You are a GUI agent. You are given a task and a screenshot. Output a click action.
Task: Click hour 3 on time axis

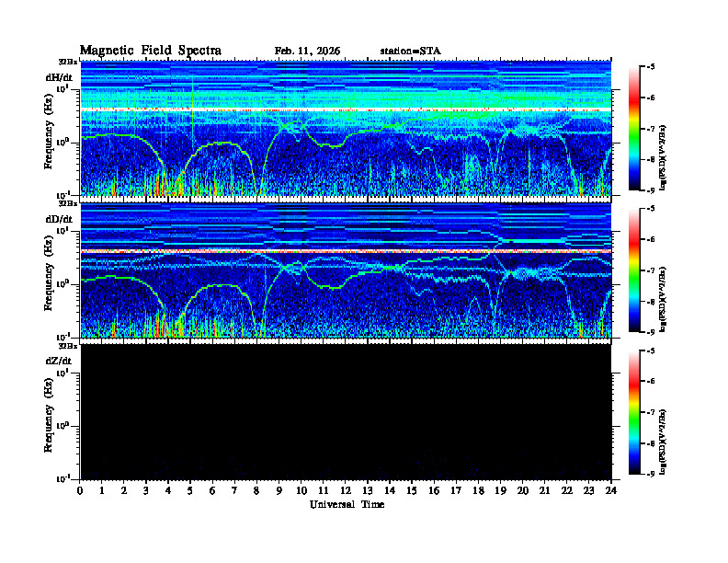pyautogui.click(x=146, y=490)
